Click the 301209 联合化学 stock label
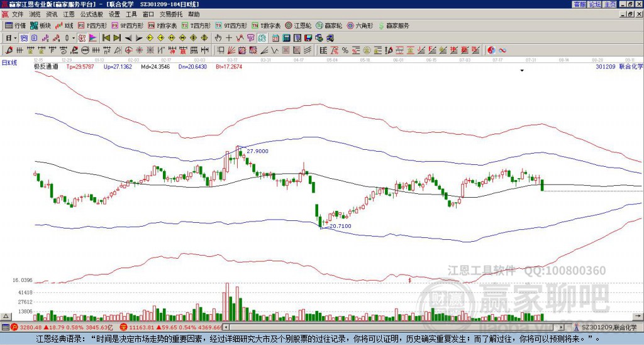 point(619,66)
